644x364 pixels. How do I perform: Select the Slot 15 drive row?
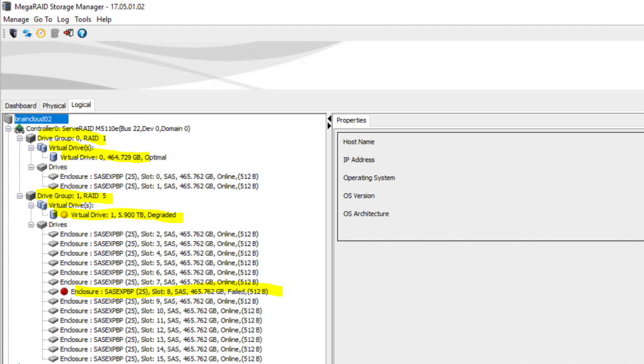tap(160, 359)
